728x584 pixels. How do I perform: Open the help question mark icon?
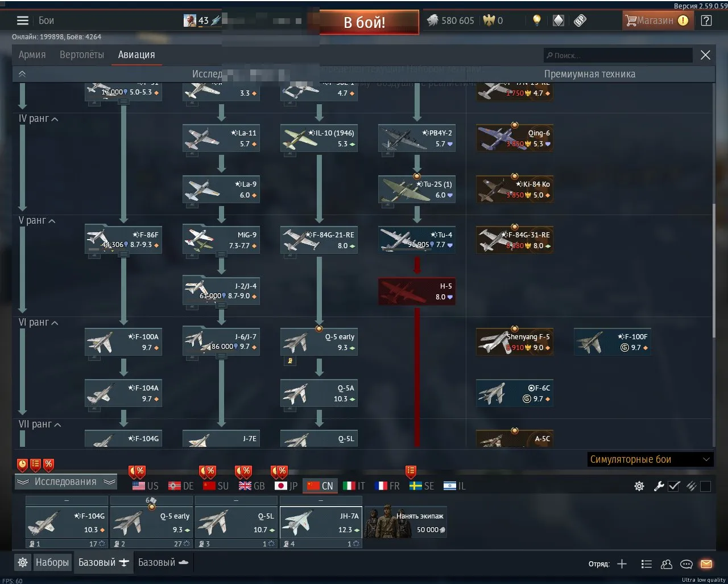(x=706, y=20)
